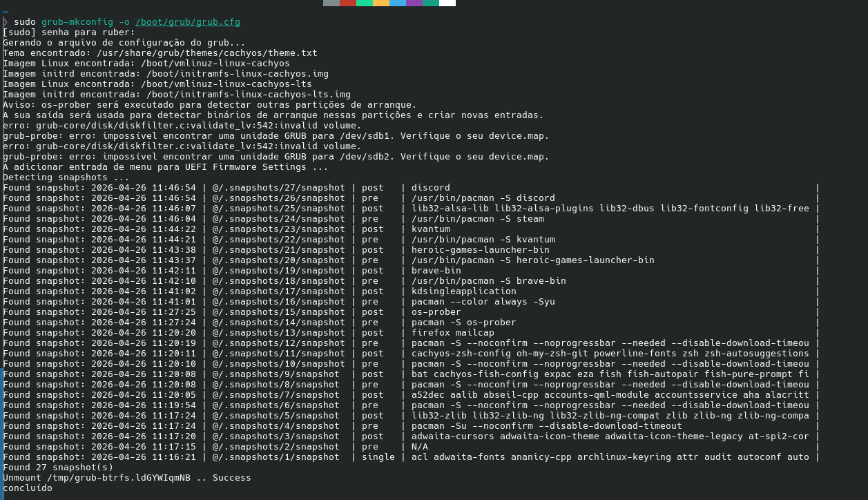This screenshot has width=868, height=500.
Task: Click the gray color swatch
Action: tap(331, 3)
